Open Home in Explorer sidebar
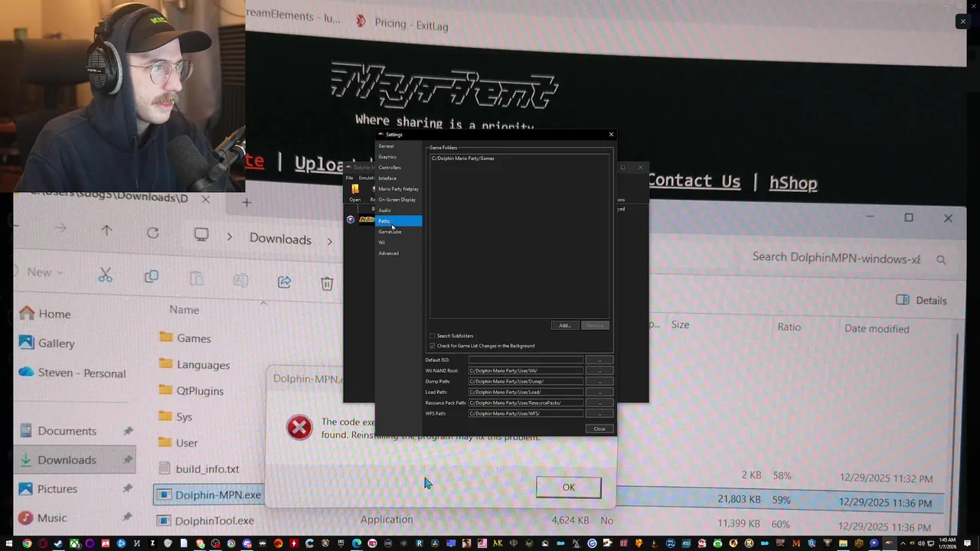This screenshot has width=980, height=551. click(x=46, y=314)
